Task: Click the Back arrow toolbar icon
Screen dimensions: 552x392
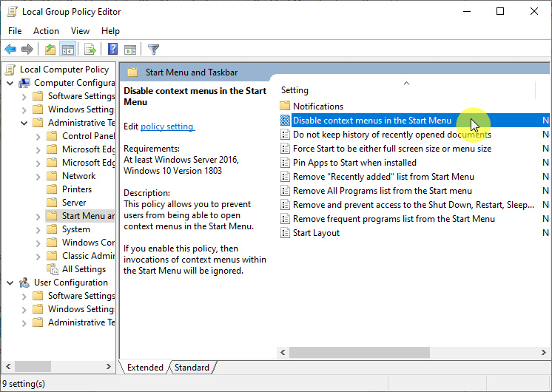Action: (x=10, y=50)
